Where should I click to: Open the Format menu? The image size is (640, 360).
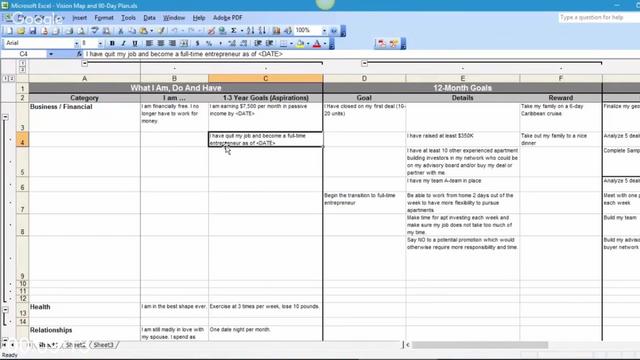coord(104,18)
